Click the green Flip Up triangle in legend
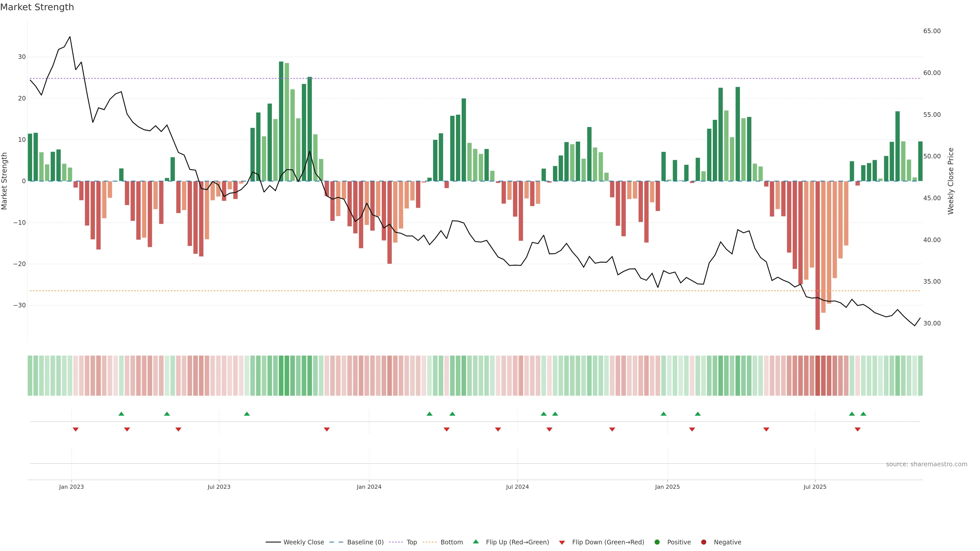Screen dimensions: 980x551 coord(475,542)
